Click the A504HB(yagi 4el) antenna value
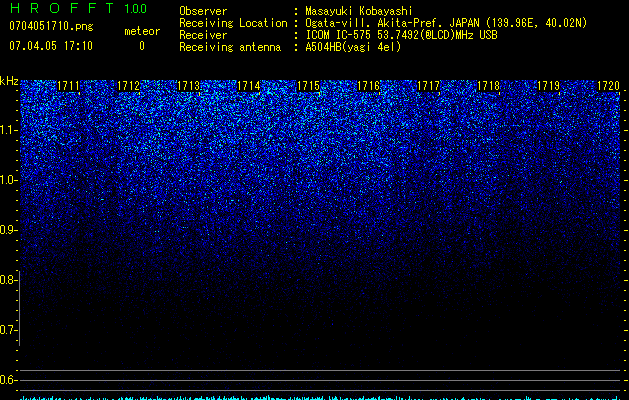629x400 pixels. click(x=353, y=47)
